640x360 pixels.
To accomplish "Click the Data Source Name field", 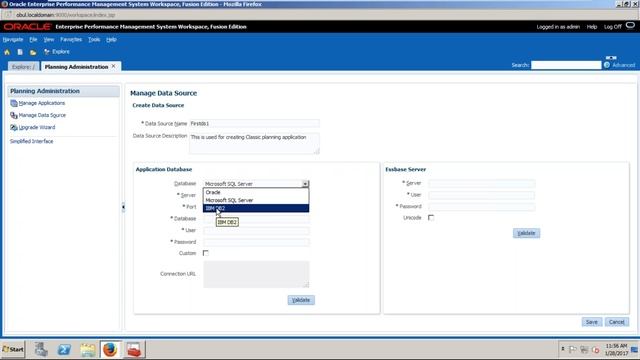I will click(x=254, y=123).
